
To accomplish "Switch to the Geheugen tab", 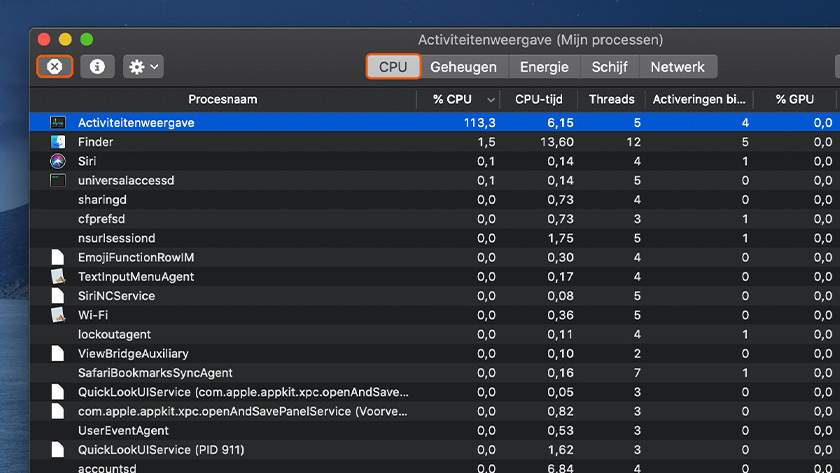I will pos(463,67).
